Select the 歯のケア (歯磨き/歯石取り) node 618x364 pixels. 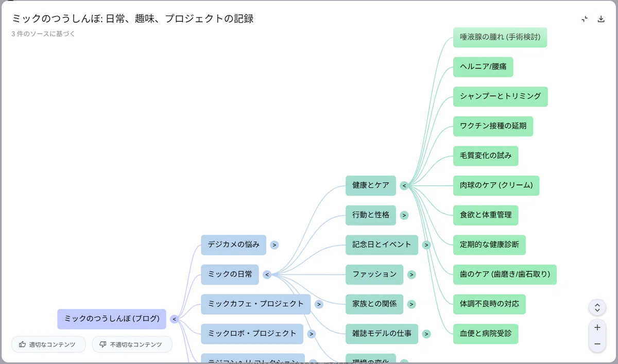click(505, 274)
